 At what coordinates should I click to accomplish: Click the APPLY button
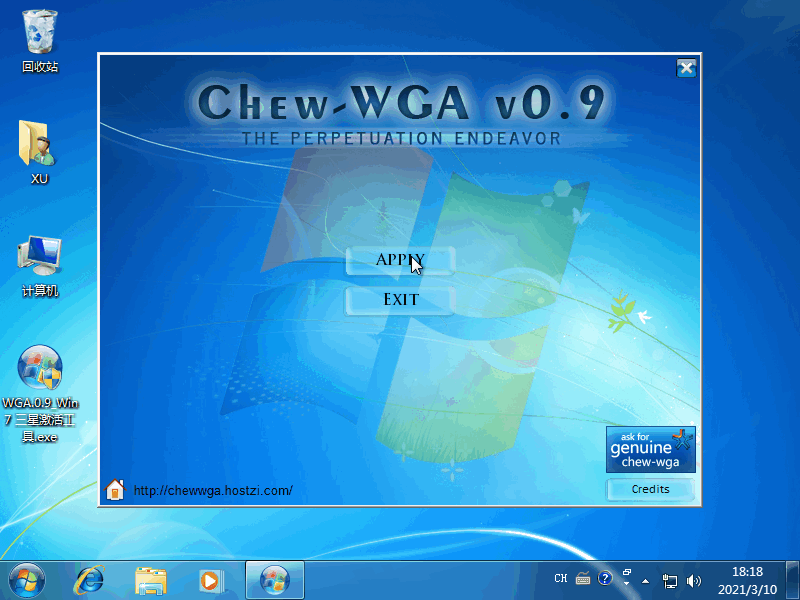[400, 260]
